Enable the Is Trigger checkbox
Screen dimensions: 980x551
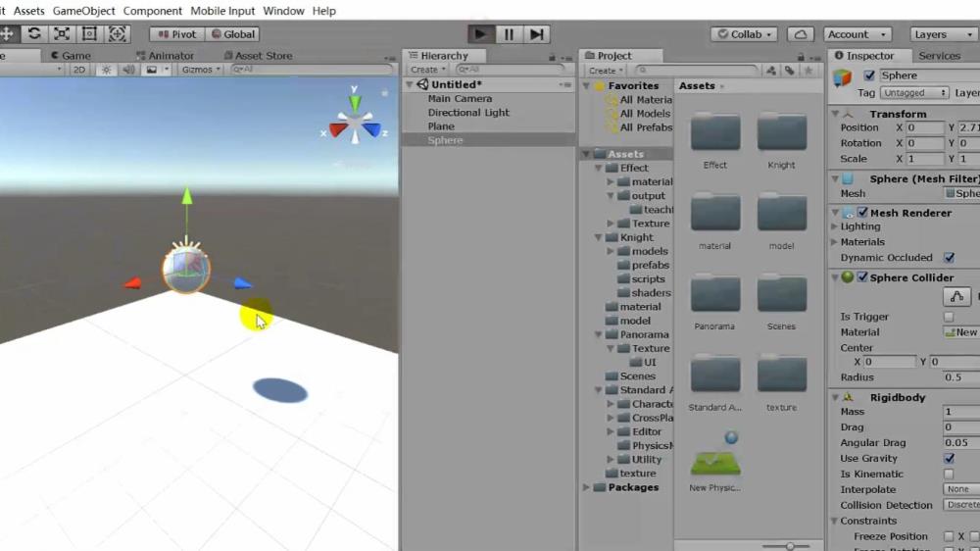click(x=949, y=317)
